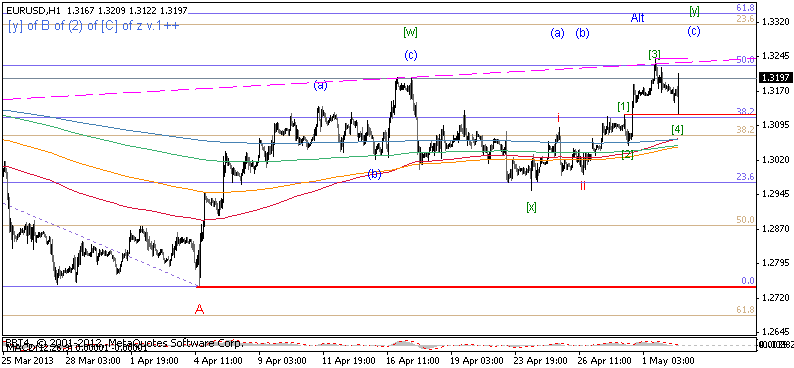Click the 9 Apr 03:00 time label
The image size is (794, 368).
click(x=282, y=361)
